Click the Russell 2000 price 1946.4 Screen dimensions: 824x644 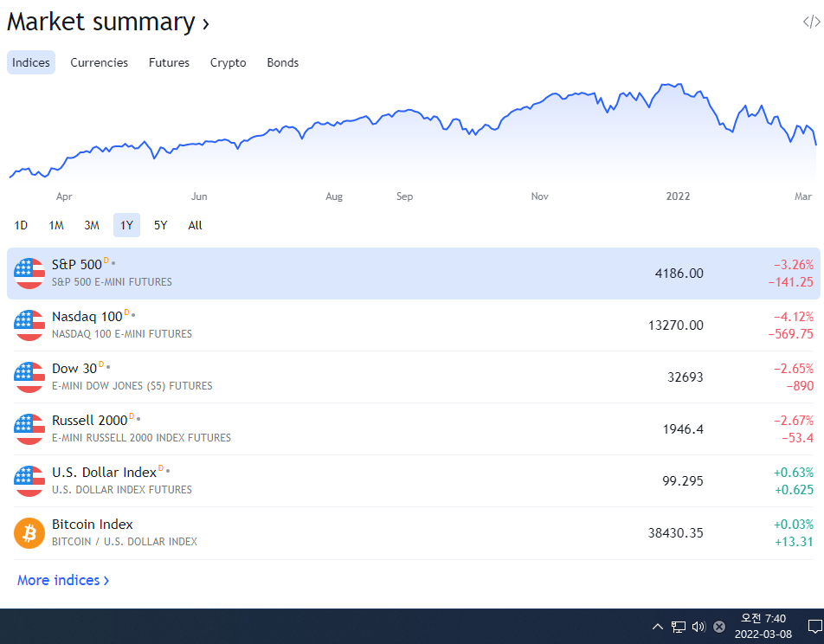point(683,429)
